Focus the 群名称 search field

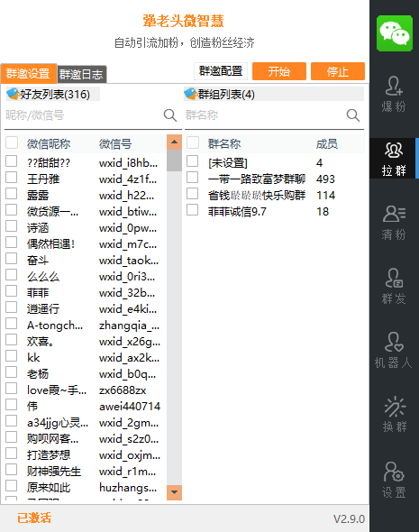click(264, 115)
